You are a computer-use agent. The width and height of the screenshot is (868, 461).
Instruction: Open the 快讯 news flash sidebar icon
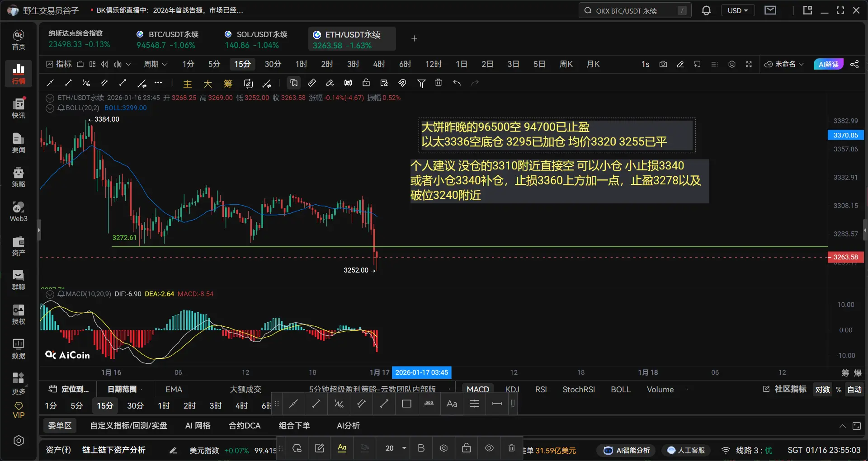click(19, 108)
